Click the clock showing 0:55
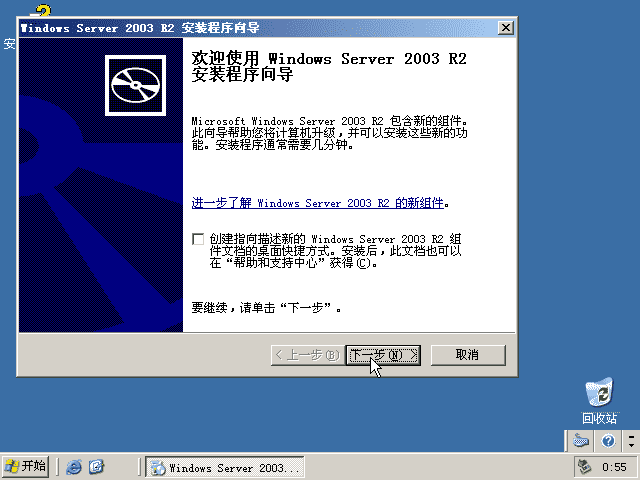Image resolution: width=640 pixels, height=480 pixels. click(615, 467)
